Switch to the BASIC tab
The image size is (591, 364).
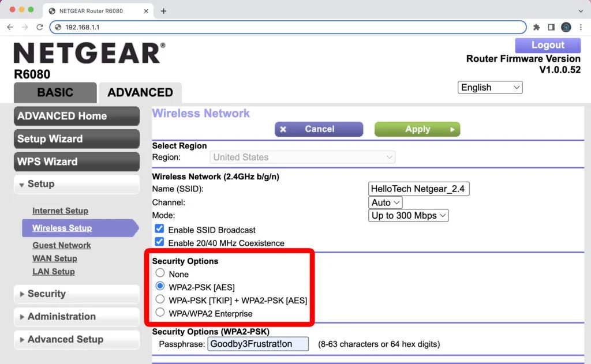point(55,92)
